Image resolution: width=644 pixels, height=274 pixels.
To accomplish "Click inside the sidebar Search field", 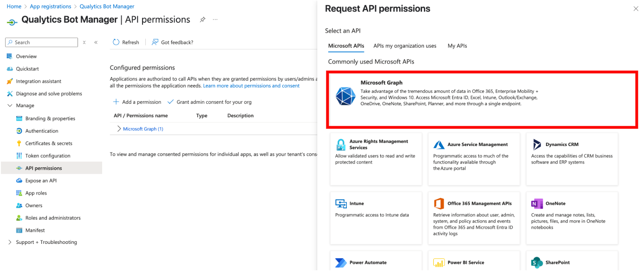I will (41, 42).
